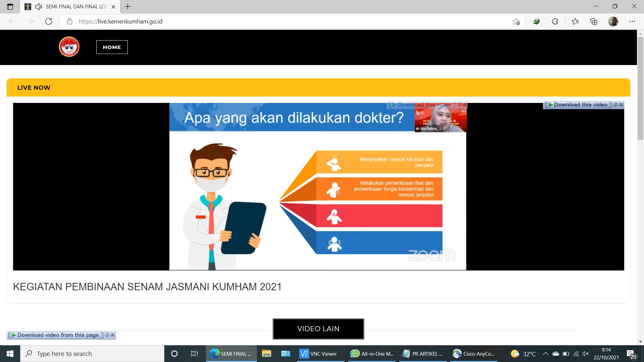The width and height of the screenshot is (644, 362).
Task: Show hidden system tray icons chevron
Action: pyautogui.click(x=545, y=354)
